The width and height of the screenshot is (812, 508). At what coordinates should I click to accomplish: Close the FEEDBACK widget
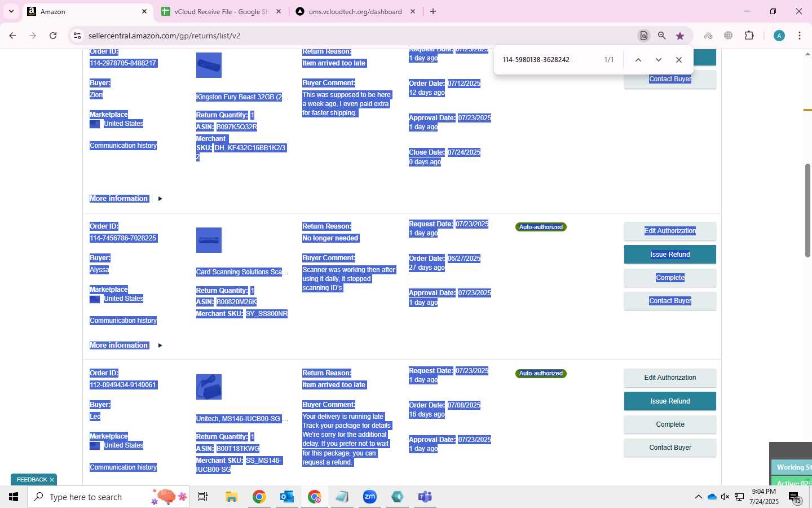pyautogui.click(x=52, y=480)
